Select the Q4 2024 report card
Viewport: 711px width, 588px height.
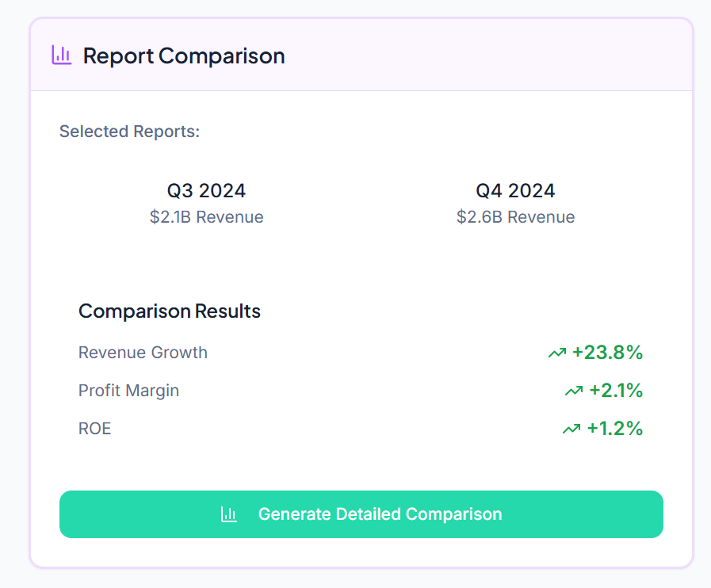click(x=515, y=202)
